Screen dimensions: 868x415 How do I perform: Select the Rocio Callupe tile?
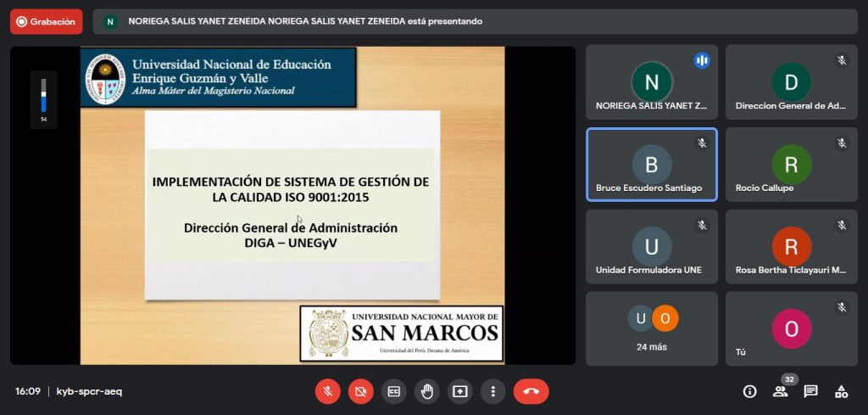tap(792, 165)
